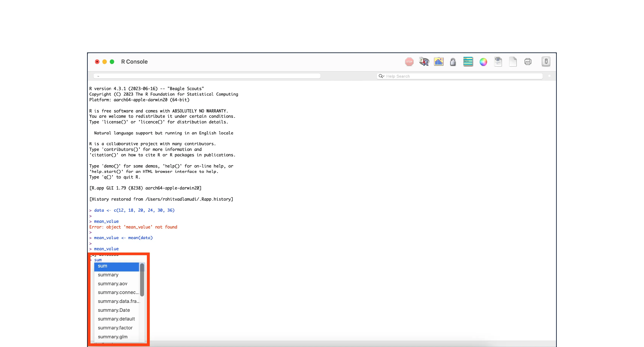Viewport: 644px width, 347px height.
Task: Select 'summary.glm' completion entry
Action: [x=116, y=337]
